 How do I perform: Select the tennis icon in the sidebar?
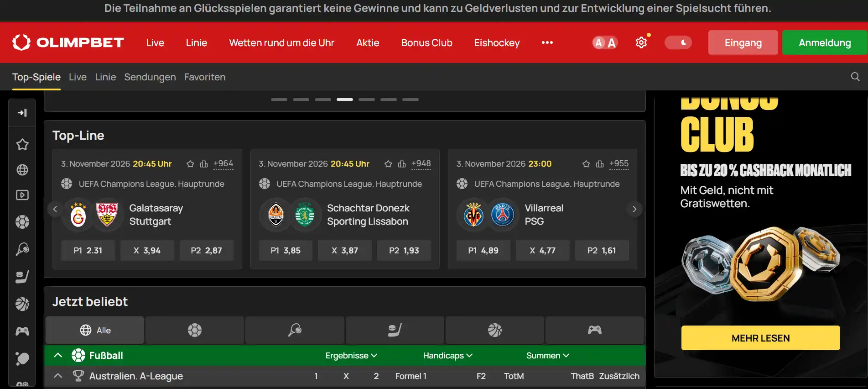pyautogui.click(x=22, y=249)
